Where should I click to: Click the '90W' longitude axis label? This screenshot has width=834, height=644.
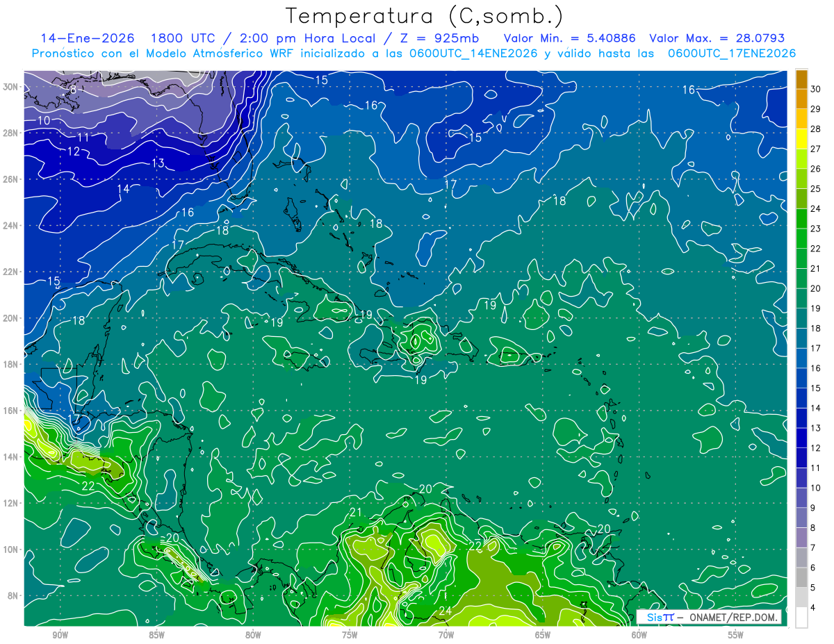60,635
